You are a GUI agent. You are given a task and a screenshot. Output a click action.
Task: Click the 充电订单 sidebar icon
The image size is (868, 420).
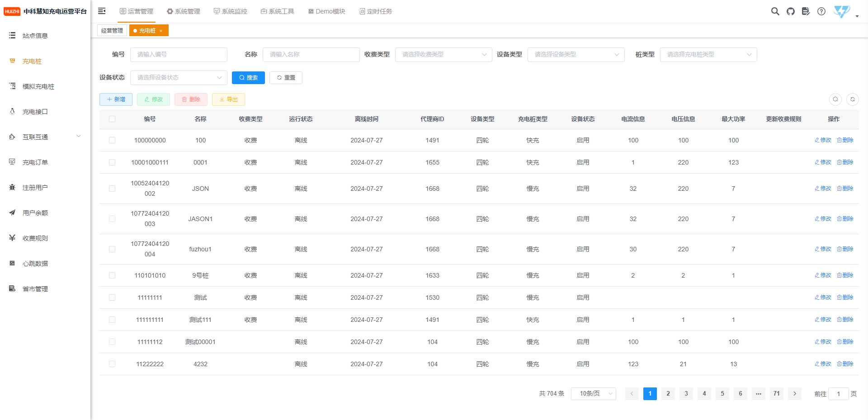point(12,162)
